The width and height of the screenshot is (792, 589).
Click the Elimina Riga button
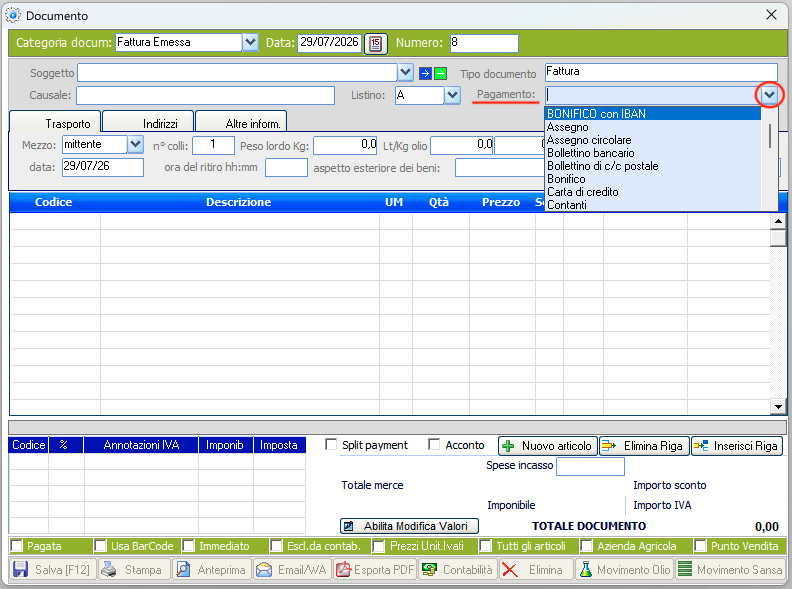point(644,446)
